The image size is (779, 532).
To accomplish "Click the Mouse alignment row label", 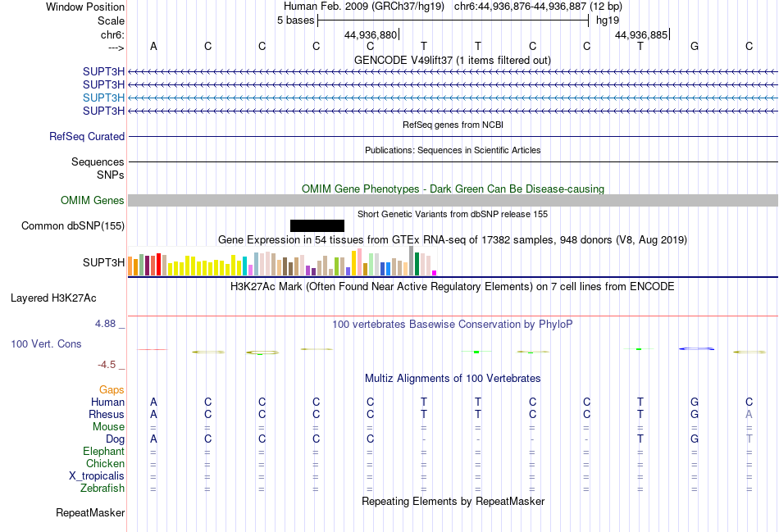I will 108,427.
